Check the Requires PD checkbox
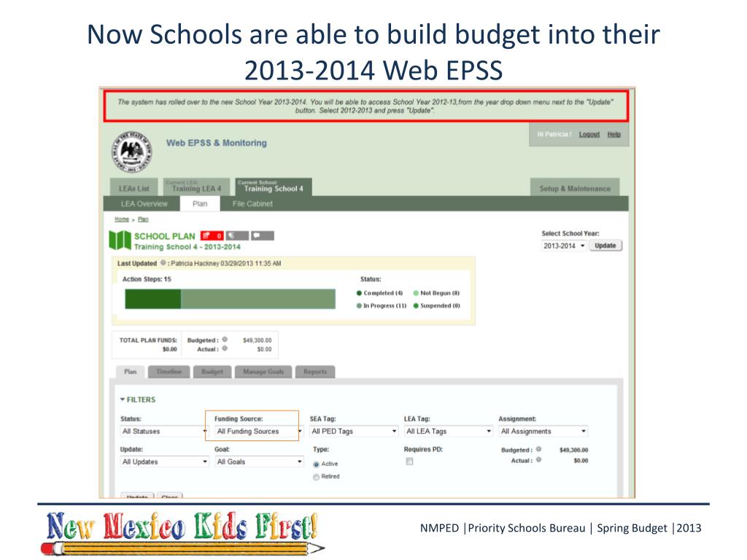The image size is (747, 560). (409, 462)
